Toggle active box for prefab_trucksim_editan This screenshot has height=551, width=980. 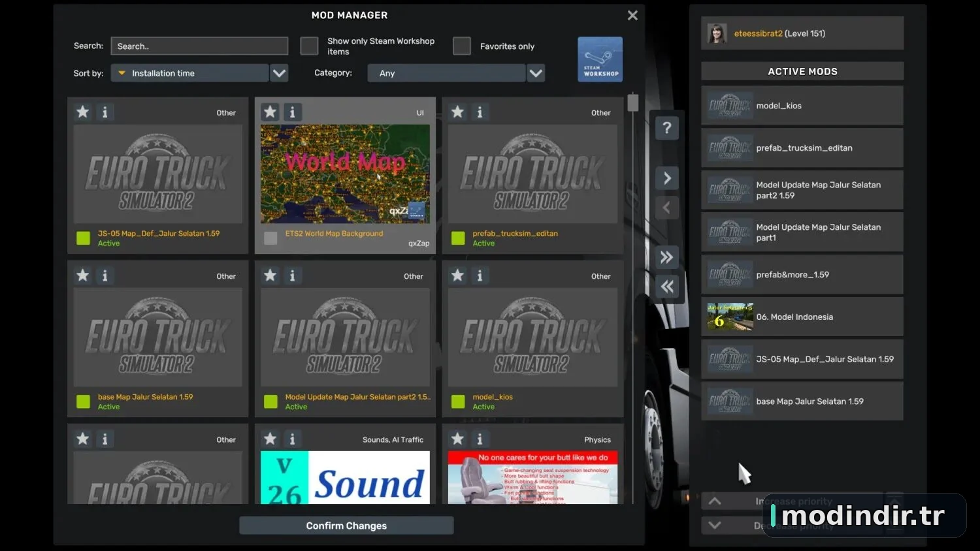coord(458,238)
